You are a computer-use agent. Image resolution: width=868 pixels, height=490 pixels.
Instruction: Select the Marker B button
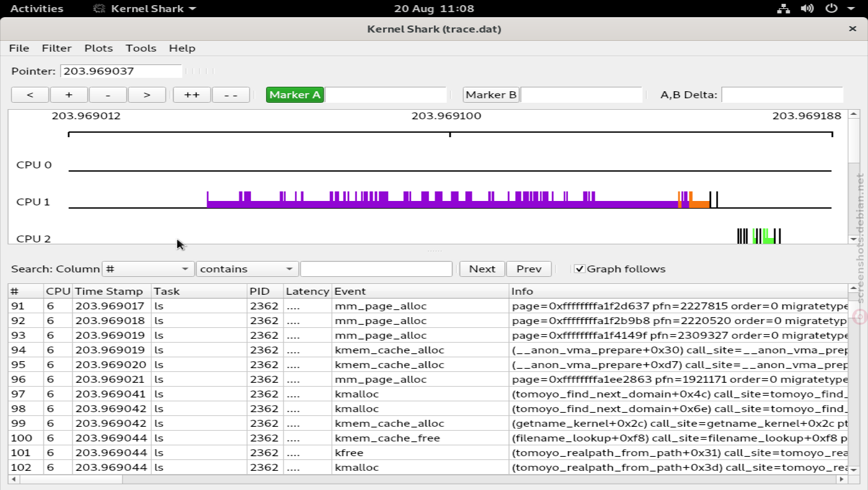point(491,94)
